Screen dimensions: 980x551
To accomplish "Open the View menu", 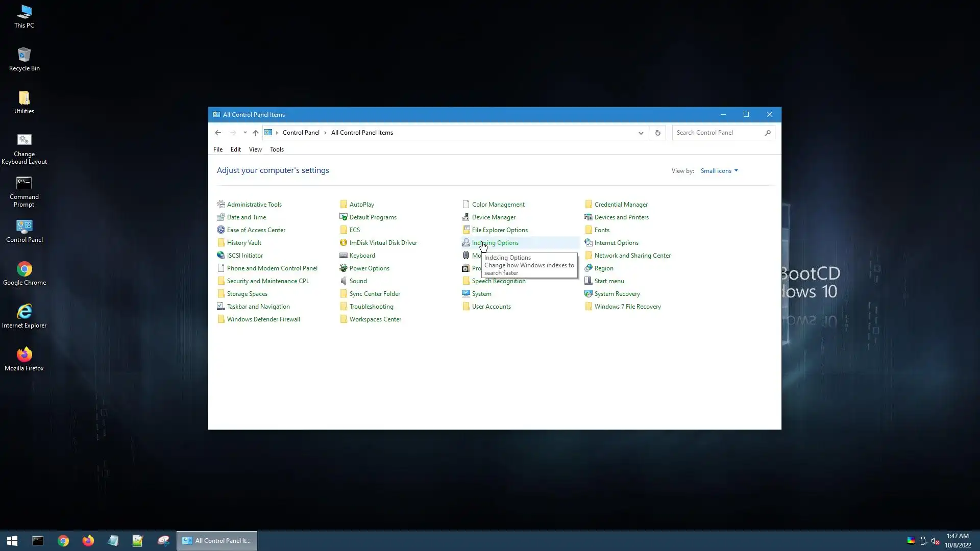I will (255, 149).
